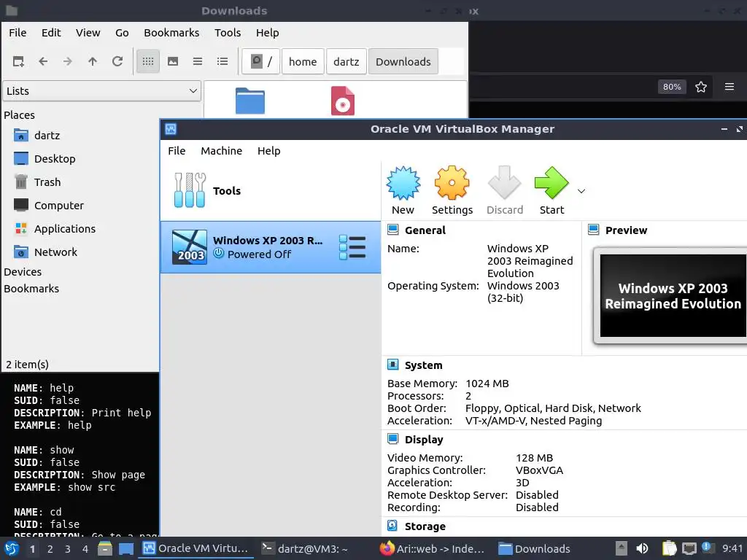Switch to Downloads taskbar entry

(x=535, y=549)
